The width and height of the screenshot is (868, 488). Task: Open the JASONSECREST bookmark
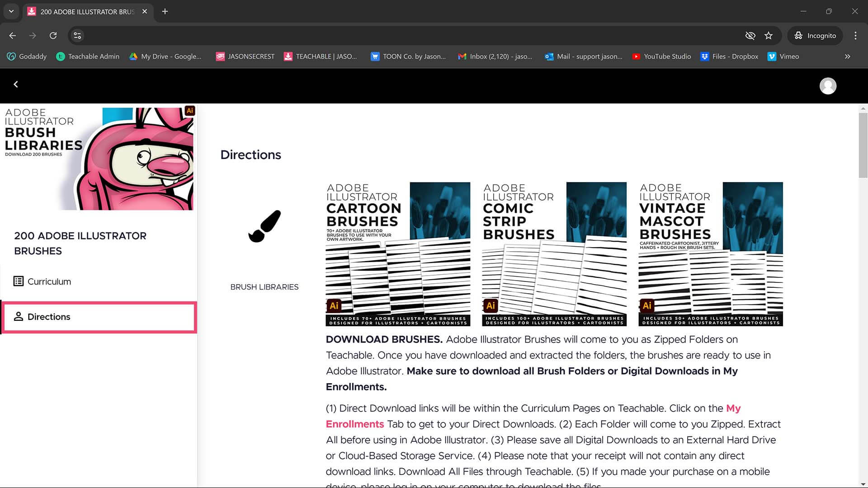click(x=245, y=56)
